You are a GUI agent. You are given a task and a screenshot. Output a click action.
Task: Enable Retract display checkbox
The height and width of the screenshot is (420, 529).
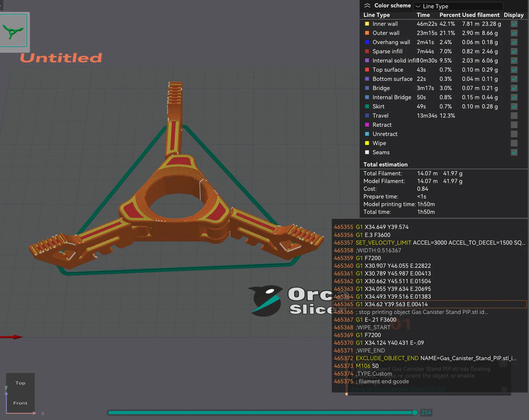pos(514,125)
